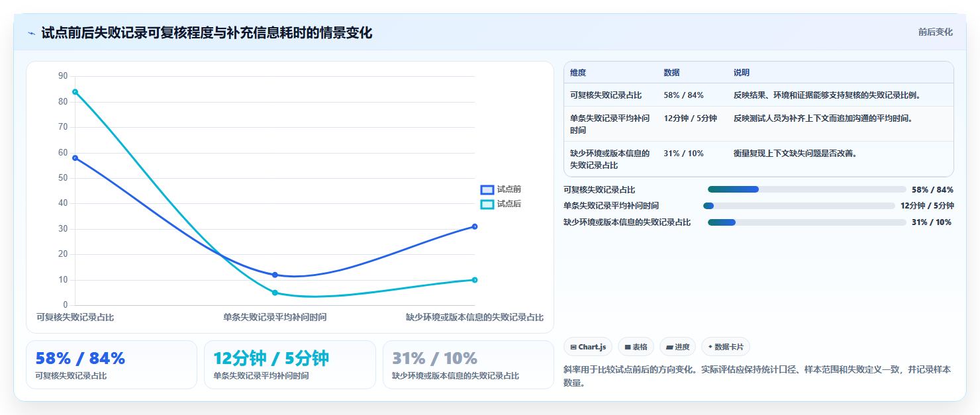
Task: Click the dashboard title 试点前后失败记录
Action: click(x=207, y=32)
